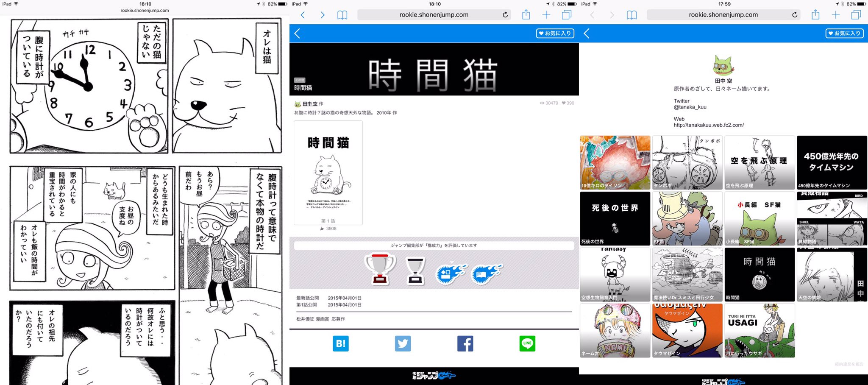Screen dimensions: 868x385
Task: Go back using blue bar chevron, middle window
Action: (297, 33)
